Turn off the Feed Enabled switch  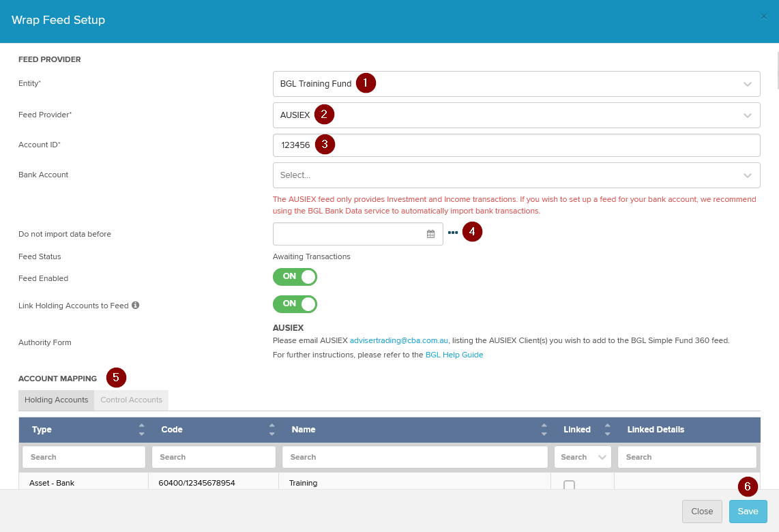coord(295,277)
